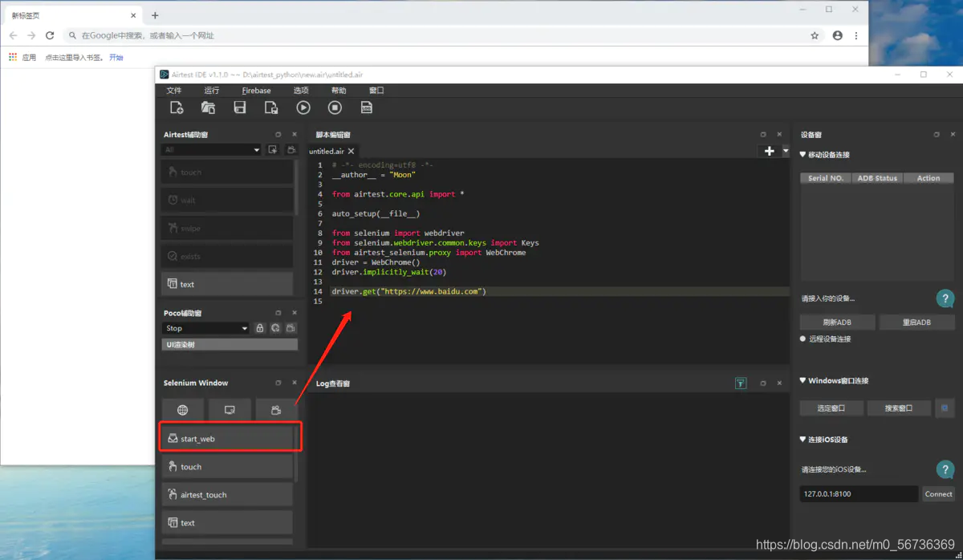Click the help icon beside 请接入你的设备
Viewport: 963px width, 560px height.
pyautogui.click(x=945, y=298)
